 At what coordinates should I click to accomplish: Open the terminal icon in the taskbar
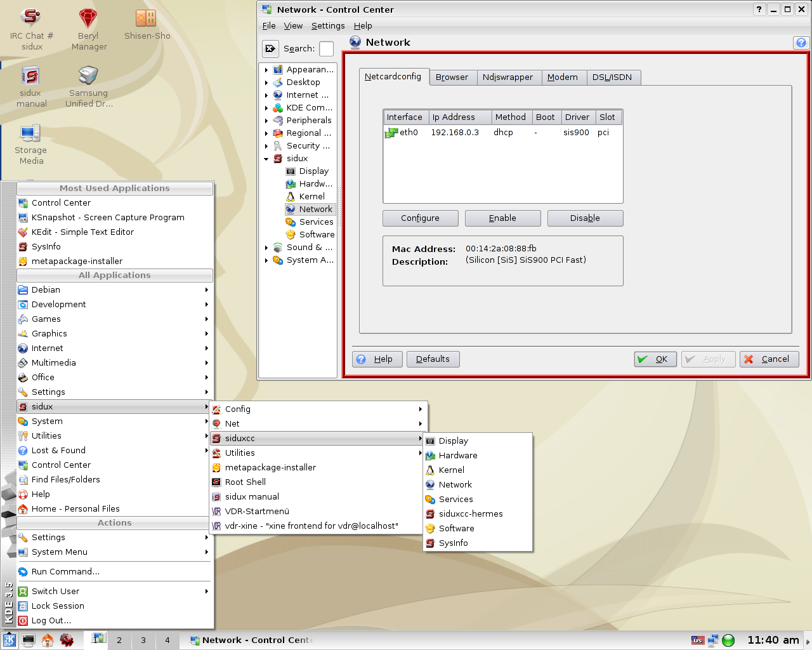point(29,640)
